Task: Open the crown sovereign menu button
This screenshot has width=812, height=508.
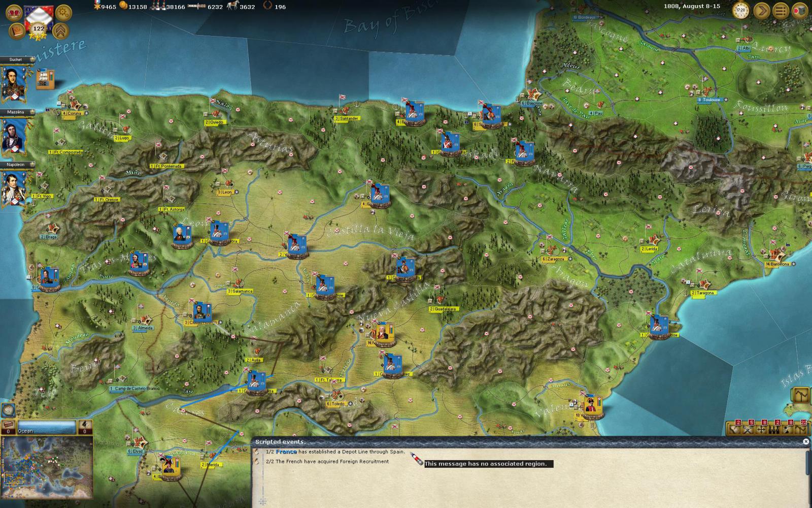Action: [x=17, y=12]
